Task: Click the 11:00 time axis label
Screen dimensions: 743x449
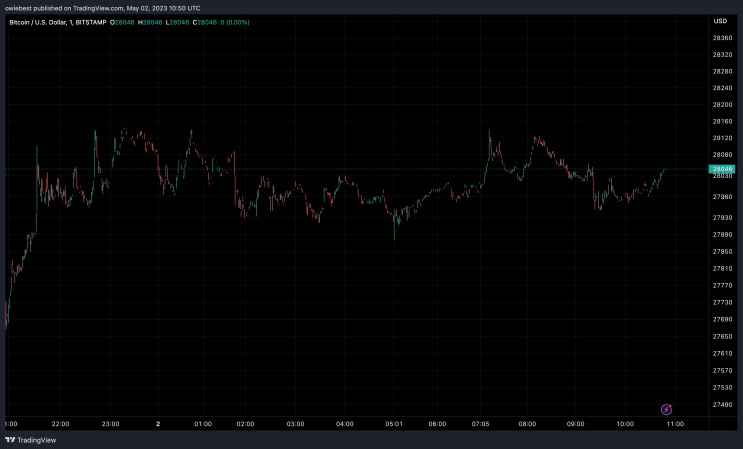Action: click(x=675, y=424)
